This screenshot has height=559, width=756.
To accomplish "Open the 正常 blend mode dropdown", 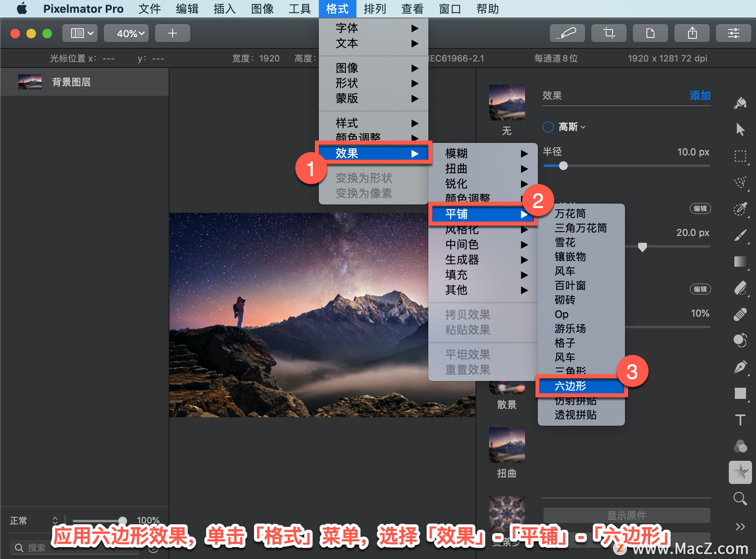I will [x=34, y=520].
